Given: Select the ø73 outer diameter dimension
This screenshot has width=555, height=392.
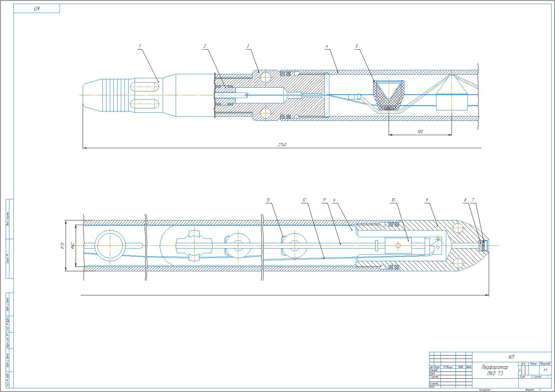Looking at the screenshot, I should 62,246.
